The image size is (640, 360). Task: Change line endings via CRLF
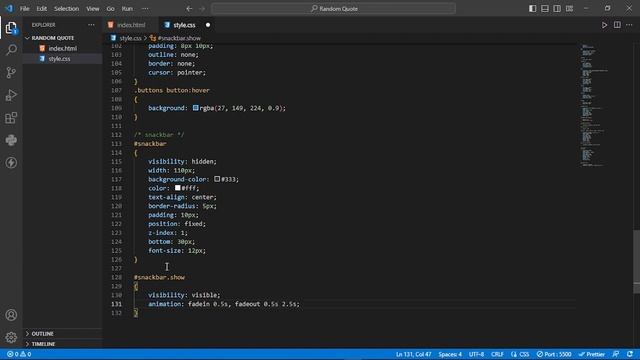point(497,354)
